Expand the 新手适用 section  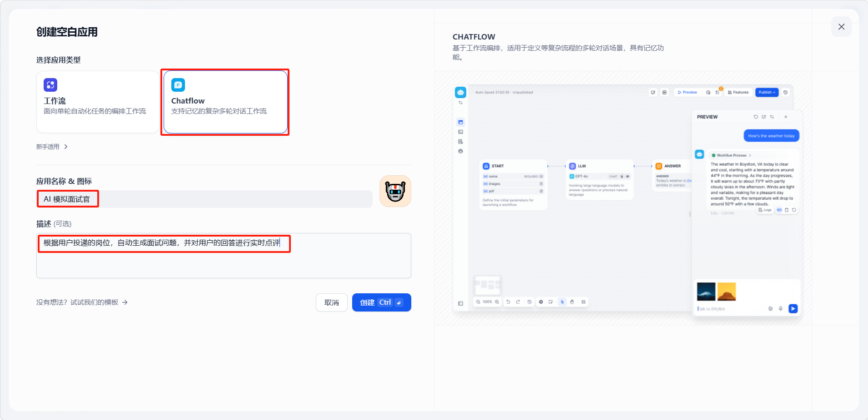(52, 147)
